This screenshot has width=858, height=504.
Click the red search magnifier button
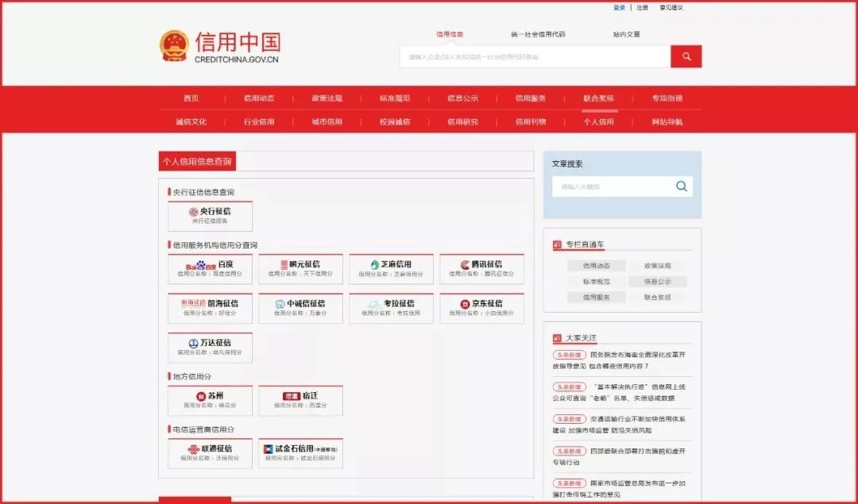click(686, 56)
